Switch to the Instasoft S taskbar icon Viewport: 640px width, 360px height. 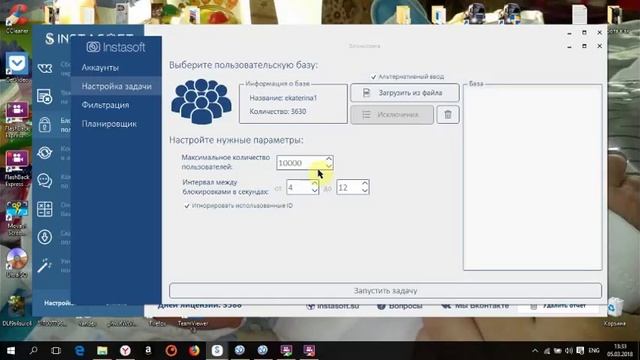217,351
